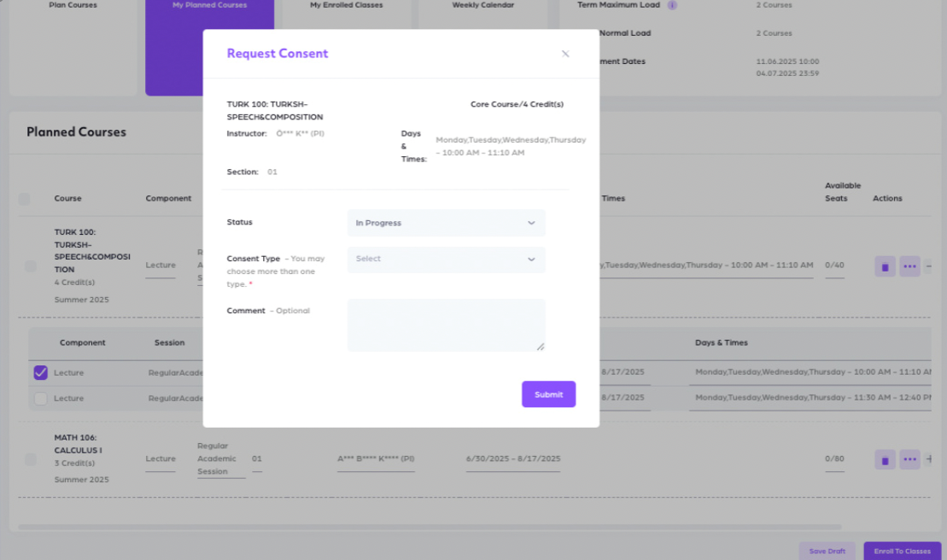Delete the MATH 106 planned course
The height and width of the screenshot is (560, 947).
885,459
